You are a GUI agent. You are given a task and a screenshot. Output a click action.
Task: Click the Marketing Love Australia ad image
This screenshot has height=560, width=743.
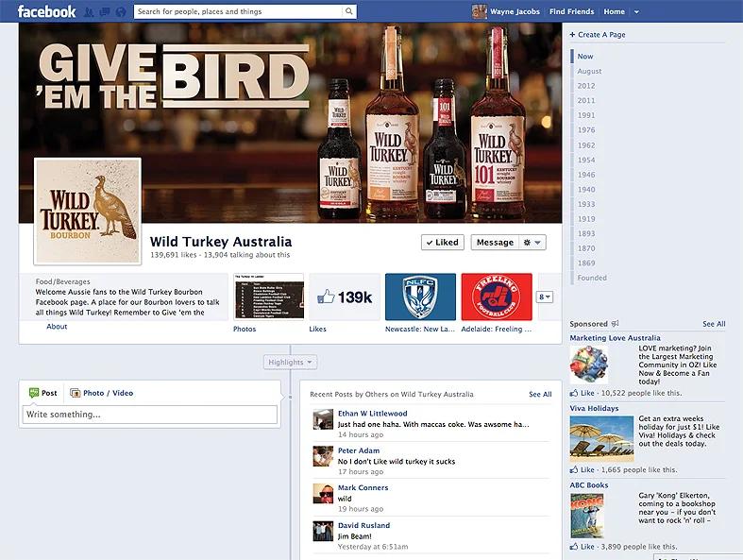588,365
